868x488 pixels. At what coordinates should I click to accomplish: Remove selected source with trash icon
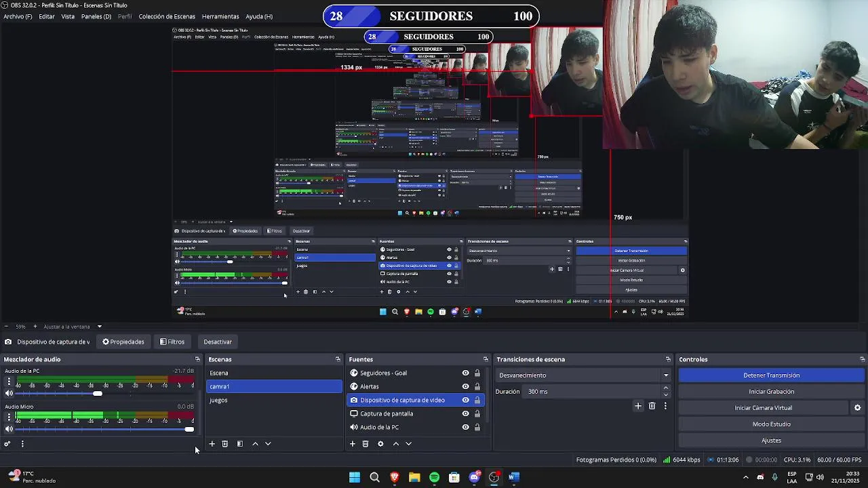366,444
